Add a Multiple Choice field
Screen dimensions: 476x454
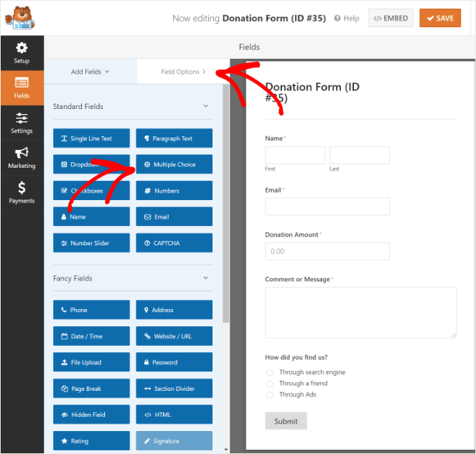point(174,164)
